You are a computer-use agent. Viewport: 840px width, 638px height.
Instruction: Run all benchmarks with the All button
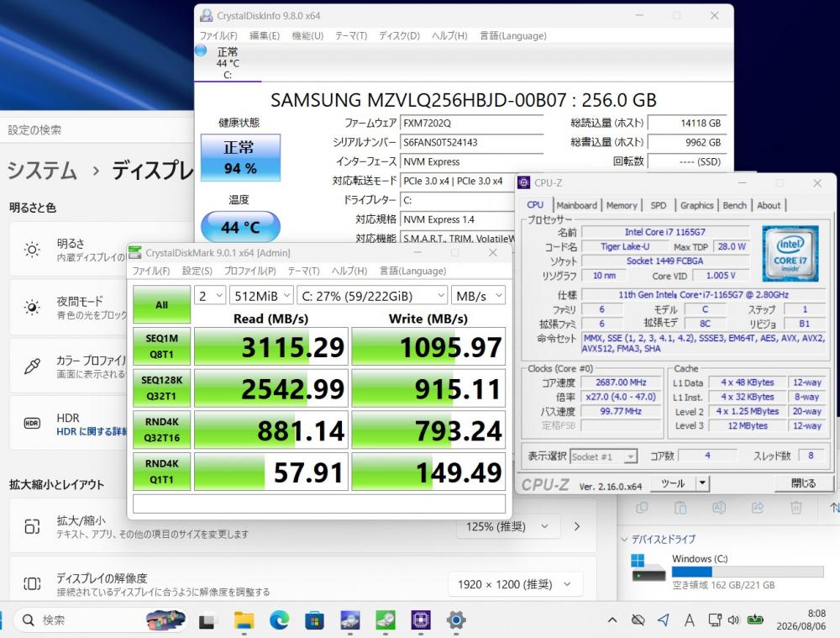pyautogui.click(x=161, y=304)
